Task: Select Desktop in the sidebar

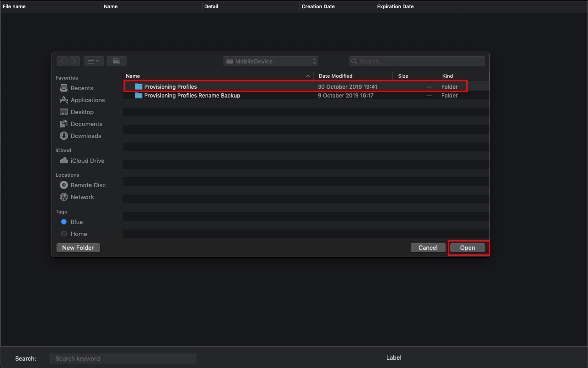Action: (82, 112)
